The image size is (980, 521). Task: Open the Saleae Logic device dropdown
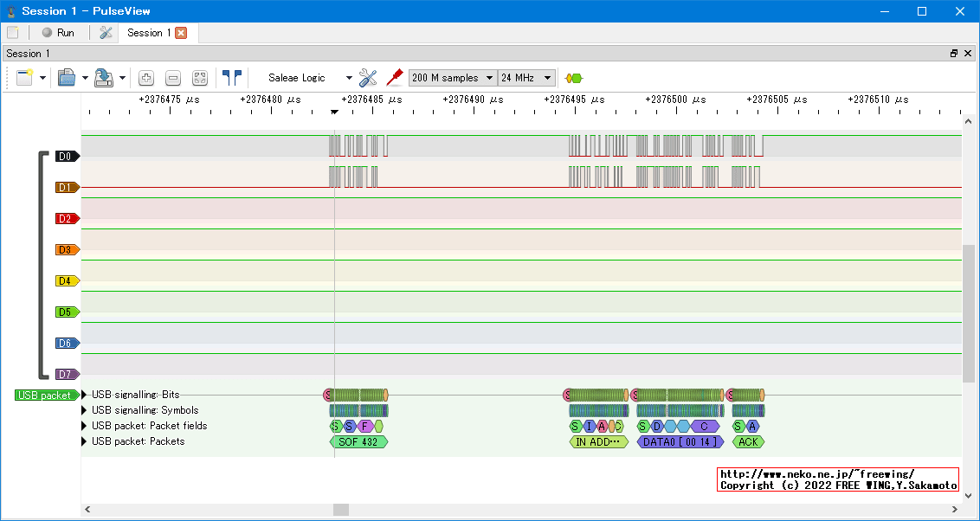pos(307,78)
